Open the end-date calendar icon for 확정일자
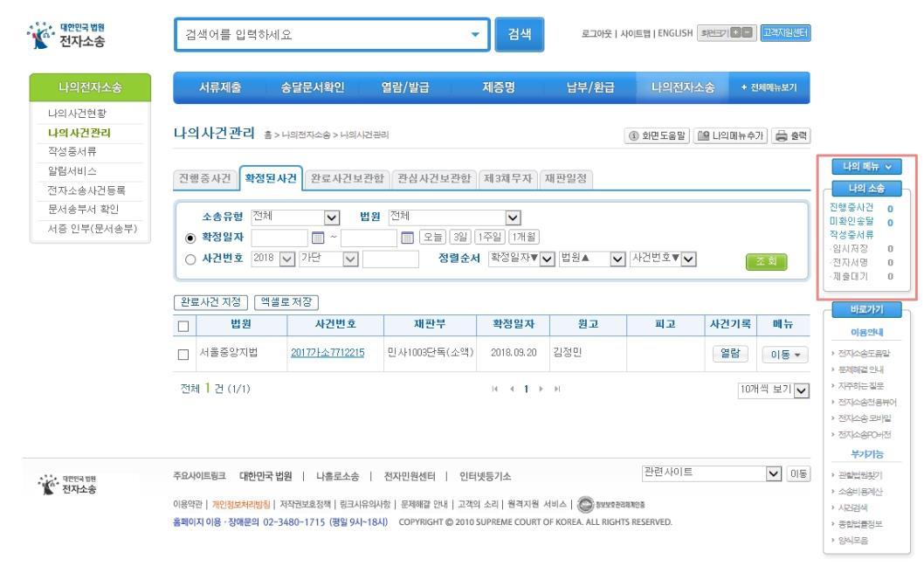 (407, 238)
